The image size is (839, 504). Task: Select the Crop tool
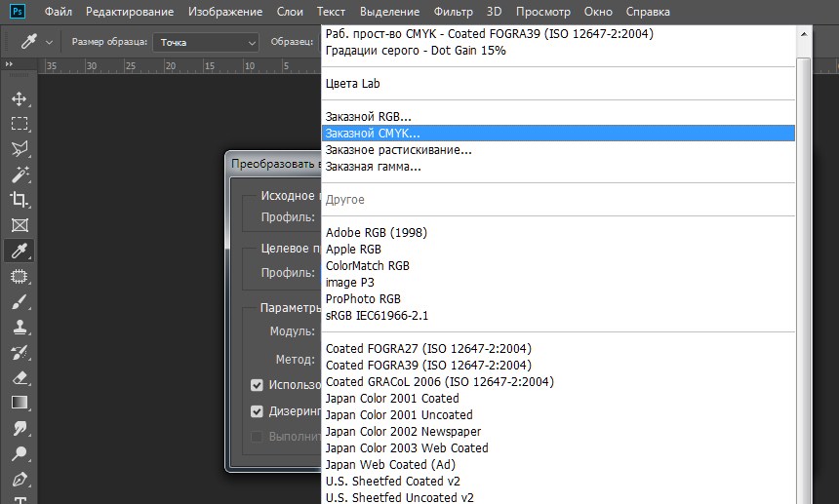[x=20, y=199]
